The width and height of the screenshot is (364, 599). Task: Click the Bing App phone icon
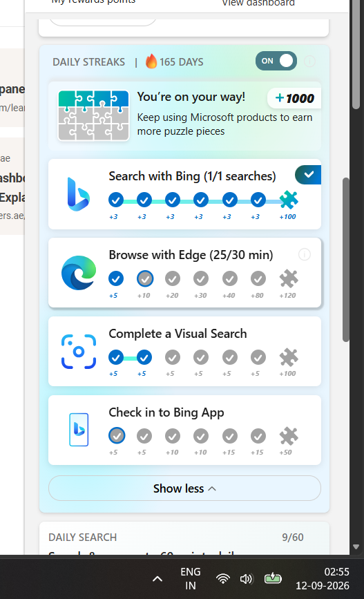tap(79, 430)
